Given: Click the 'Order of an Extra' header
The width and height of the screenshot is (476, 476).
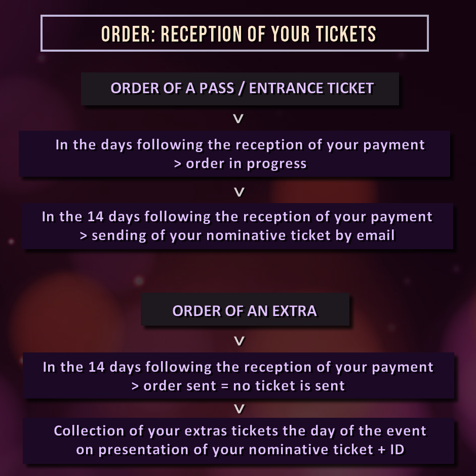Looking at the screenshot, I should click(245, 309).
